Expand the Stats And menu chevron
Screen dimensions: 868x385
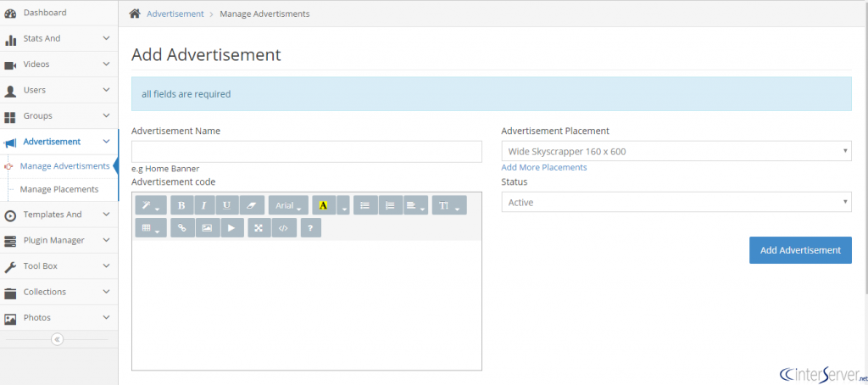(106, 38)
